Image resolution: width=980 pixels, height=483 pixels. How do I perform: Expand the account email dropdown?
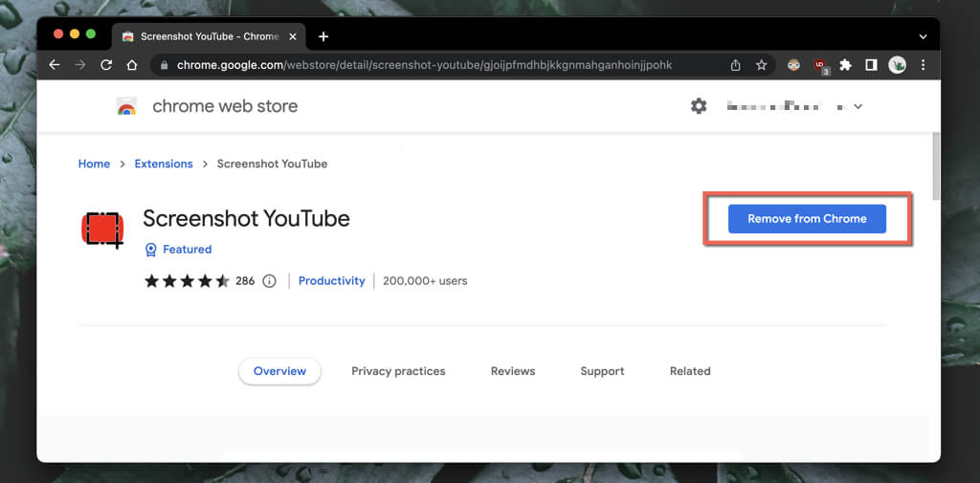[857, 106]
